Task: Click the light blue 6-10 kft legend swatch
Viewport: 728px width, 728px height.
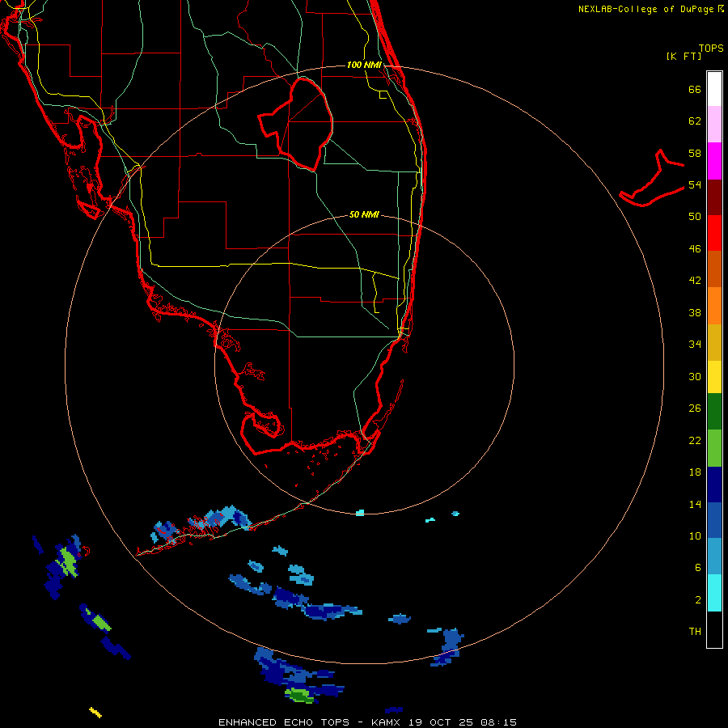Action: click(714, 557)
